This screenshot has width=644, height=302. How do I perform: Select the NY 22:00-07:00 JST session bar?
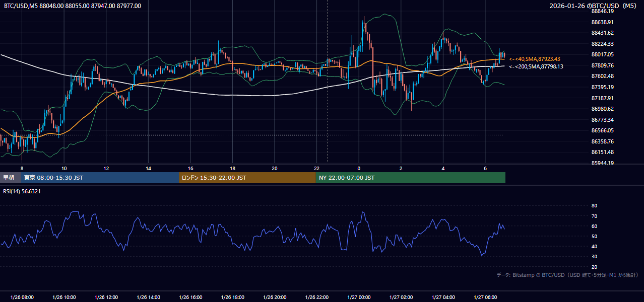[x=411, y=178]
